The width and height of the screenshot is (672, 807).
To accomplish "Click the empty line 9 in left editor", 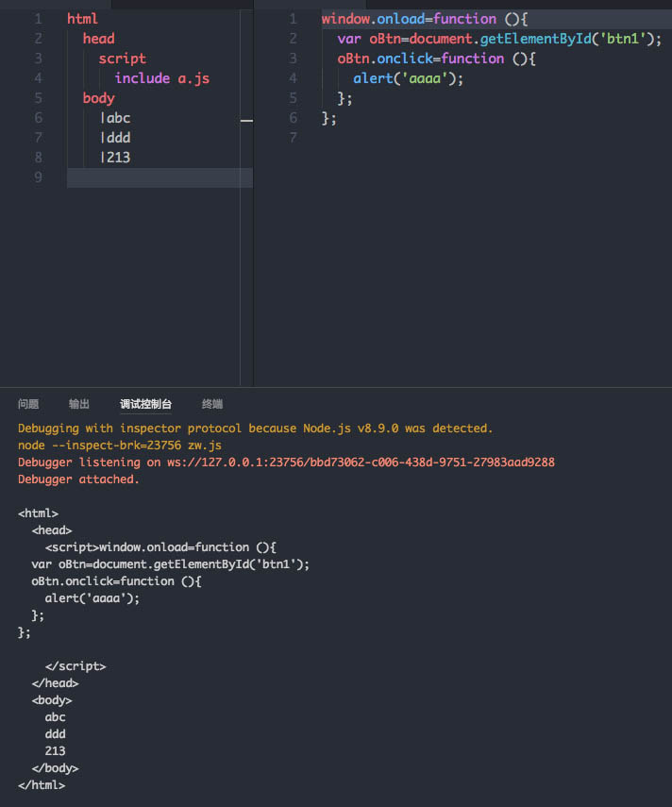I will (x=151, y=177).
